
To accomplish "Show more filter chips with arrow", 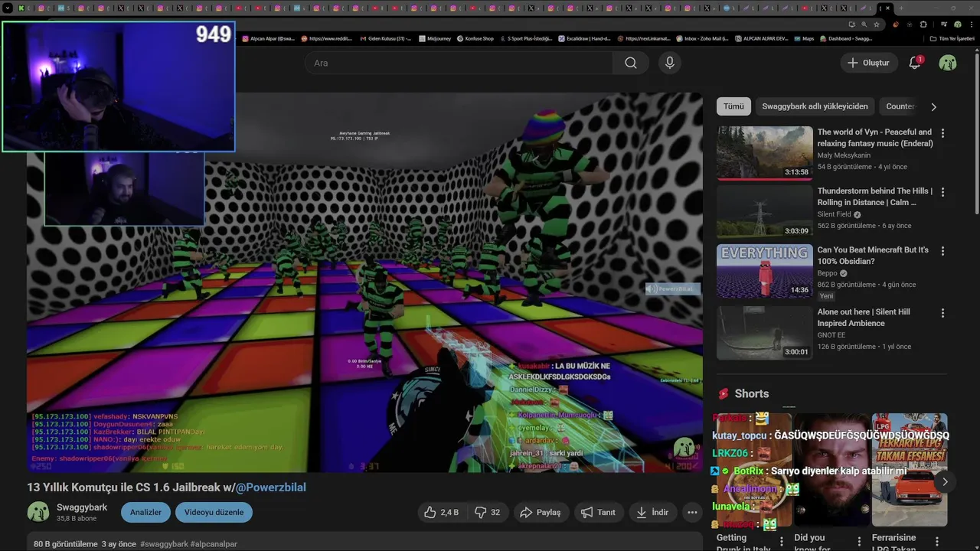I will pos(933,107).
